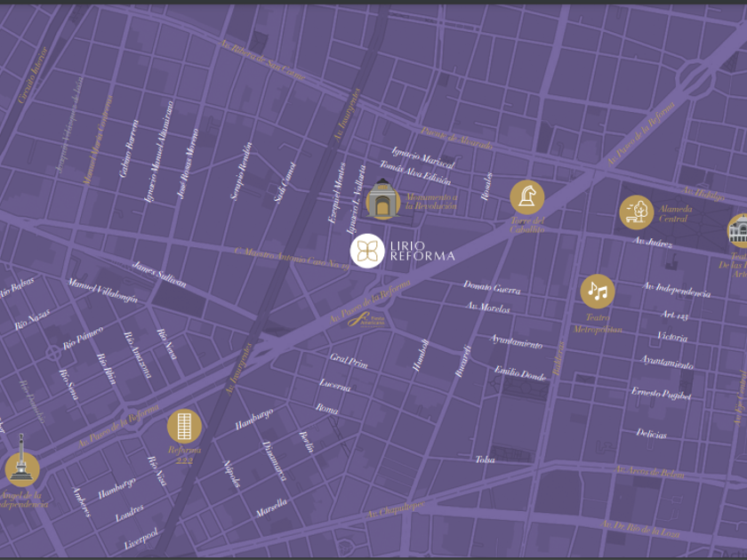Click the 'Bucareli' street label
The height and width of the screenshot is (560, 747).
[x=462, y=361]
